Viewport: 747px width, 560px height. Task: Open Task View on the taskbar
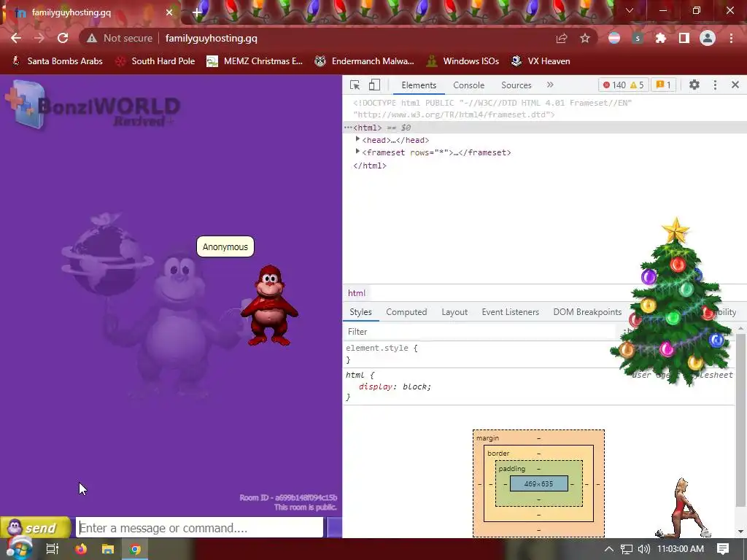52,549
